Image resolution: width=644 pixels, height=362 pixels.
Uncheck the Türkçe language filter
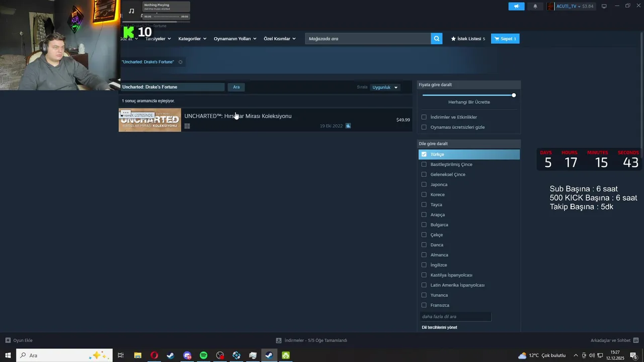(x=424, y=154)
